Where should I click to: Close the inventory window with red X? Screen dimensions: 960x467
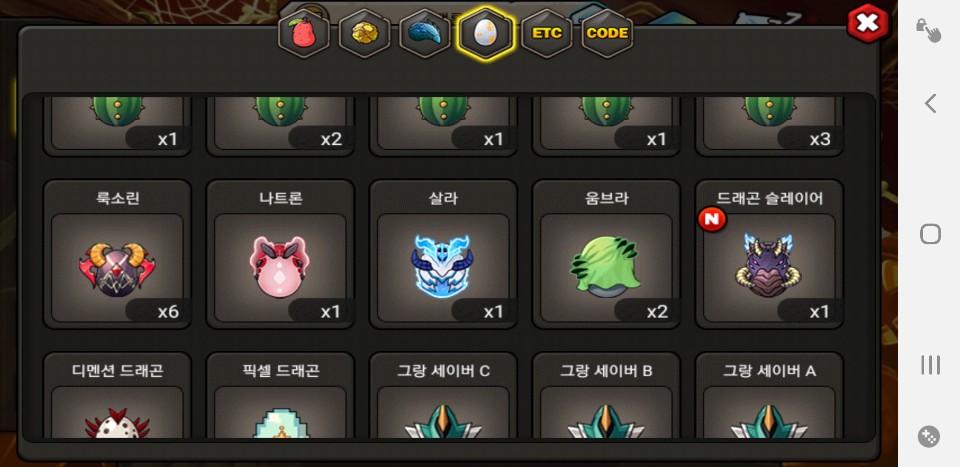868,23
